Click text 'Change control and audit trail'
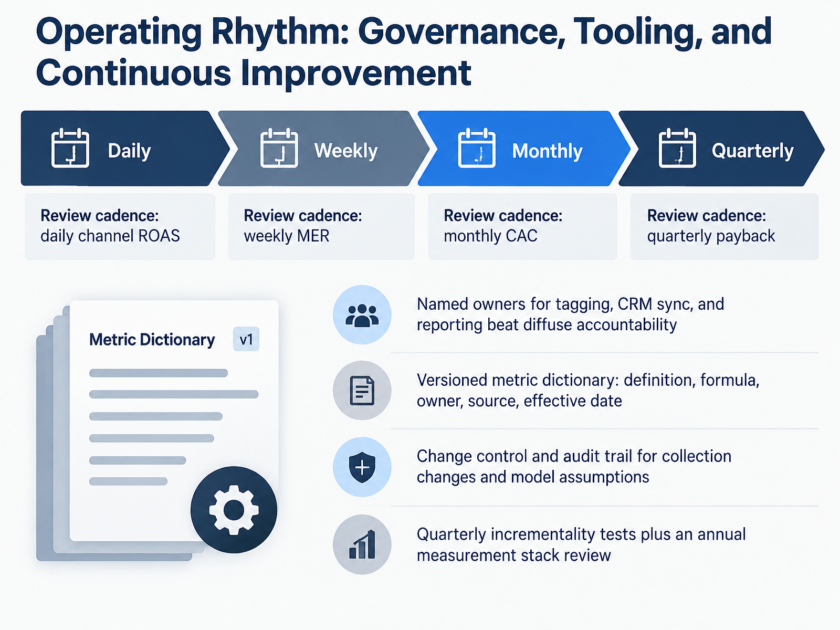This screenshot has height=630, width=840. [524, 456]
